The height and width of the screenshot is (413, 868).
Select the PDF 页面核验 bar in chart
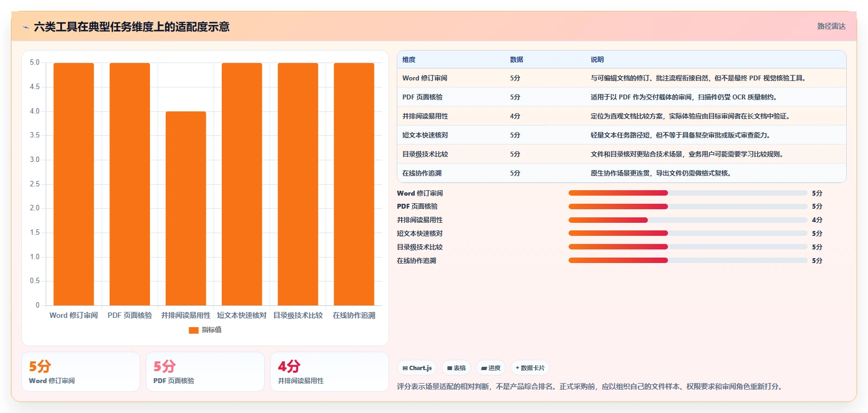[x=130, y=184]
